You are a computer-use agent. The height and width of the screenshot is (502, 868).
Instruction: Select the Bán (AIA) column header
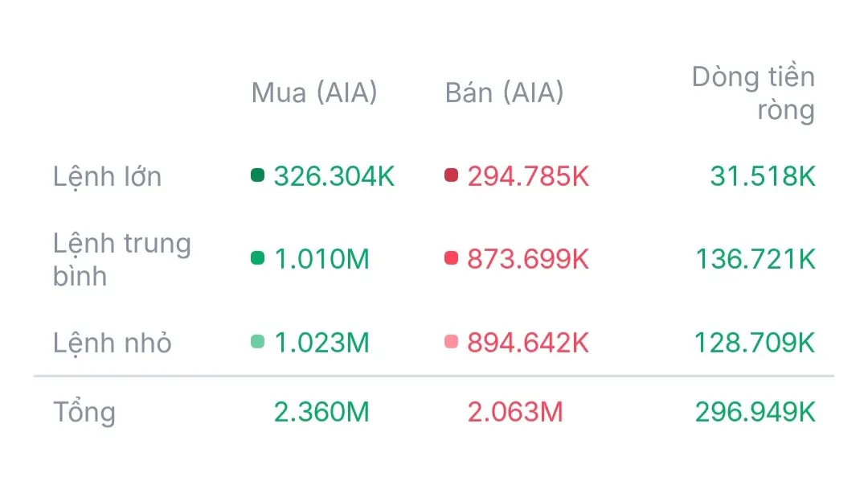[x=504, y=93]
